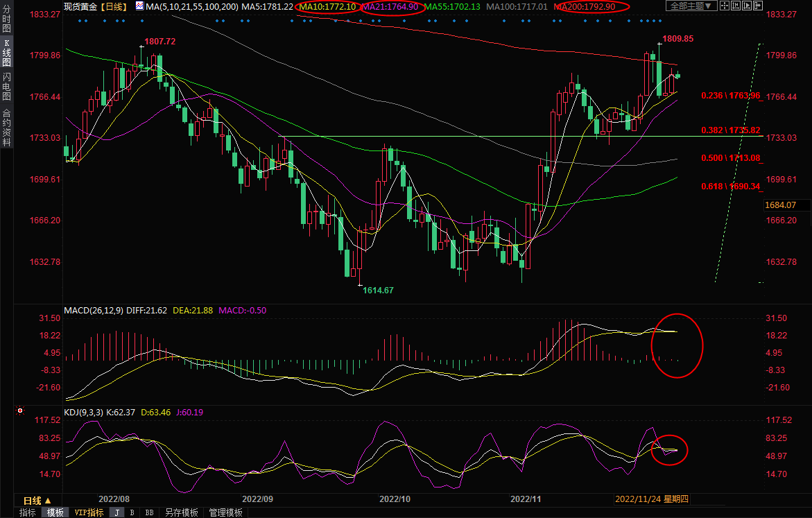Toggle the B indicator button
The width and height of the screenshot is (812, 518).
coord(132,512)
